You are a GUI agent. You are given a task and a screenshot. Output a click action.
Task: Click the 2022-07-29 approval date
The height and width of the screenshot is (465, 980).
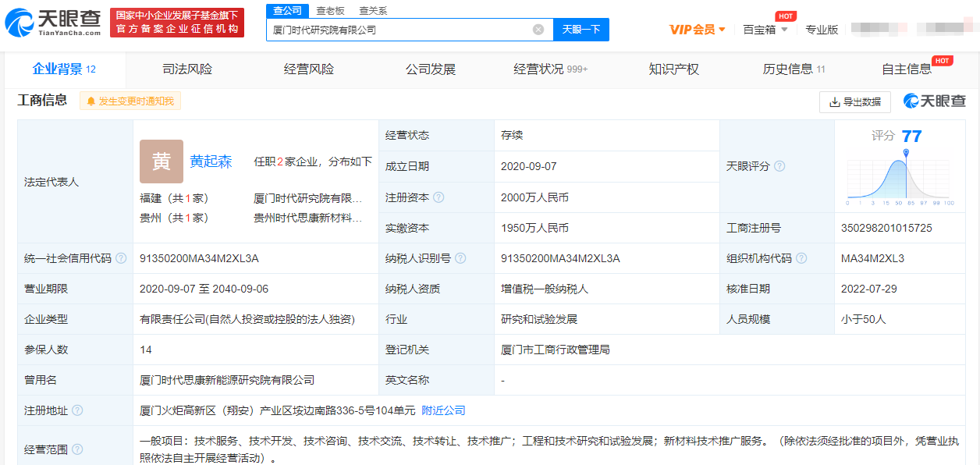[x=869, y=289]
